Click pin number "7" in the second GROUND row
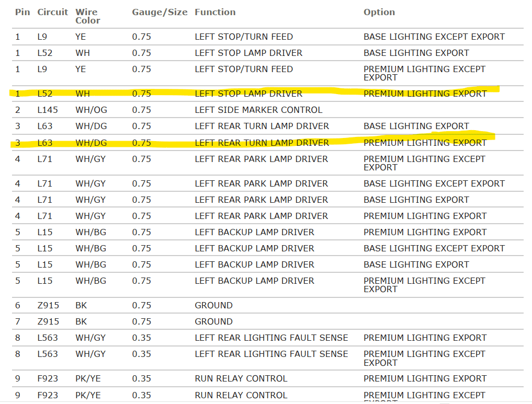532x404 pixels. (18, 321)
